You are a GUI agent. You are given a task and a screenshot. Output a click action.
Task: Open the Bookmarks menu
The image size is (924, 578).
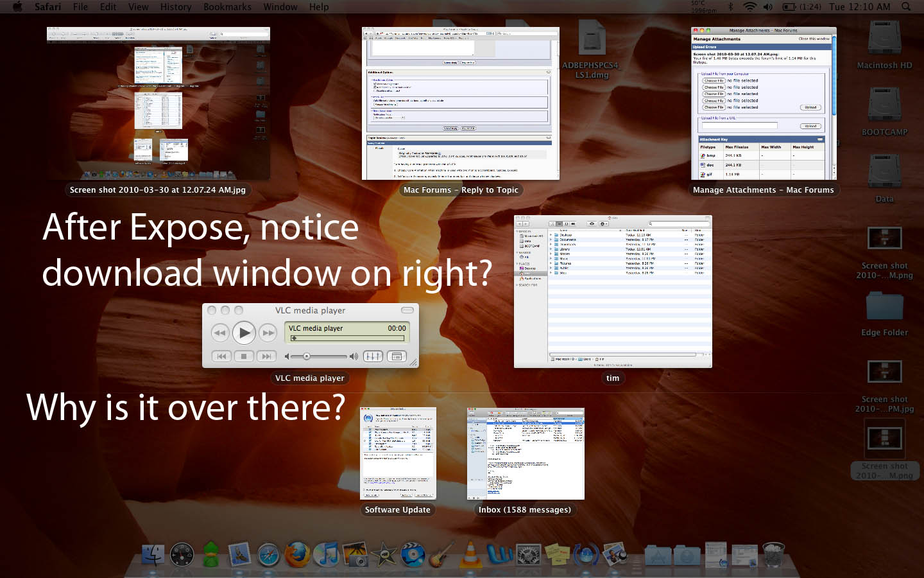click(x=227, y=6)
